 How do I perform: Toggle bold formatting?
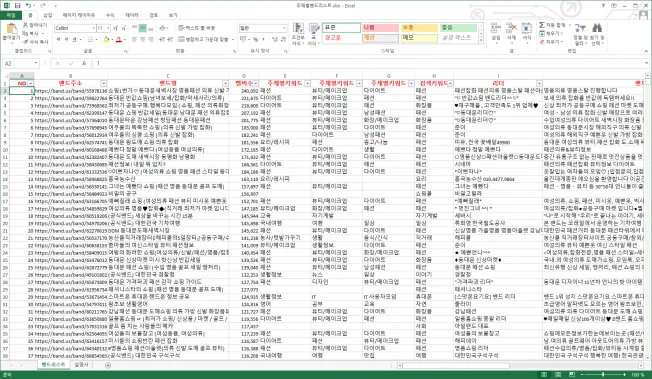58,40
